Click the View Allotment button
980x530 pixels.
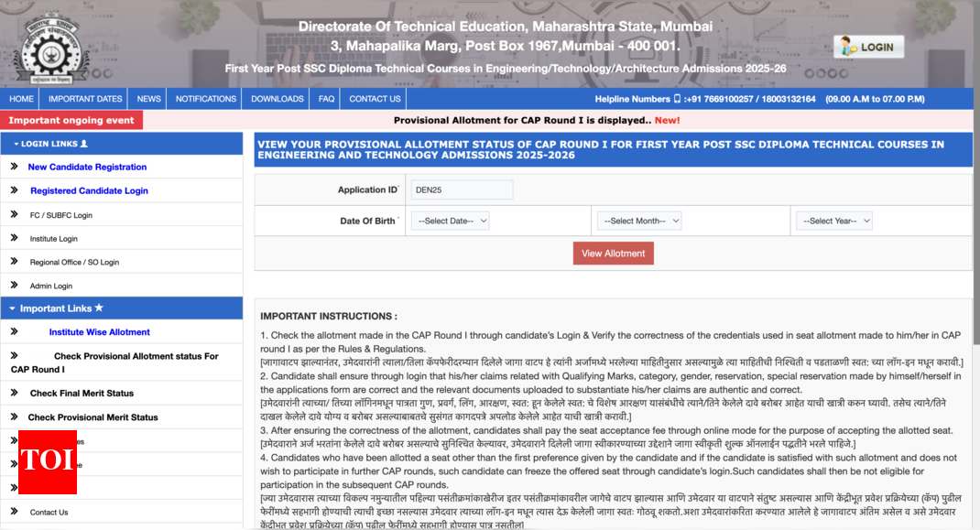coord(613,254)
